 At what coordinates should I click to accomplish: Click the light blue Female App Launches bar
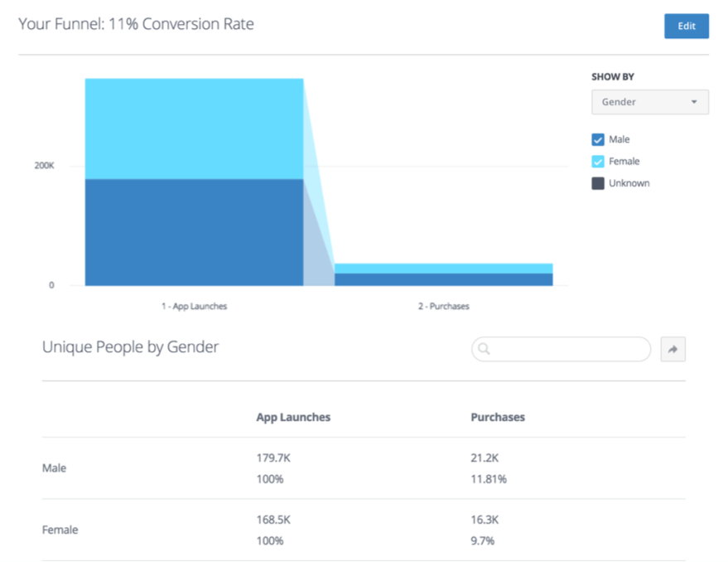[x=194, y=128]
